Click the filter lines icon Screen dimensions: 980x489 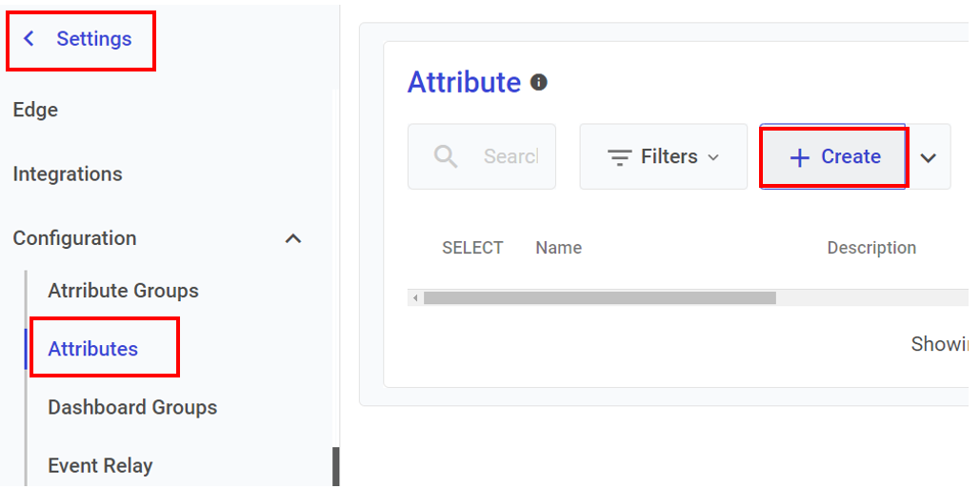click(x=620, y=157)
